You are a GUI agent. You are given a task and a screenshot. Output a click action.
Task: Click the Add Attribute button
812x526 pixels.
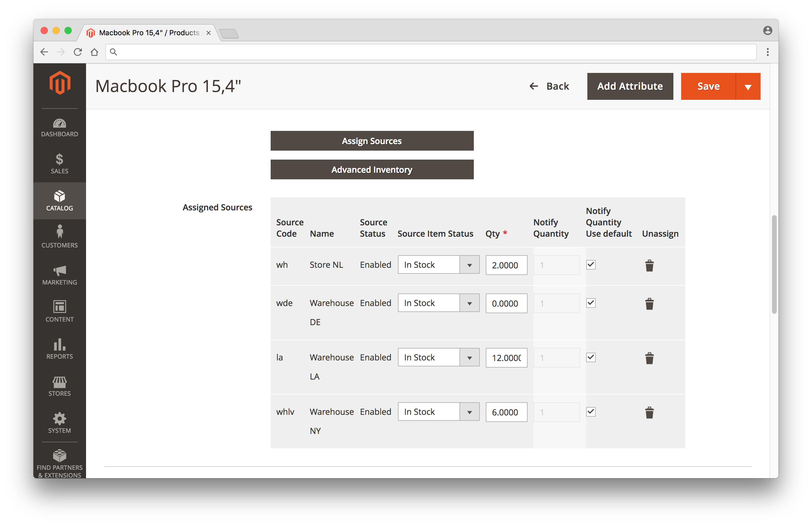[x=630, y=86]
